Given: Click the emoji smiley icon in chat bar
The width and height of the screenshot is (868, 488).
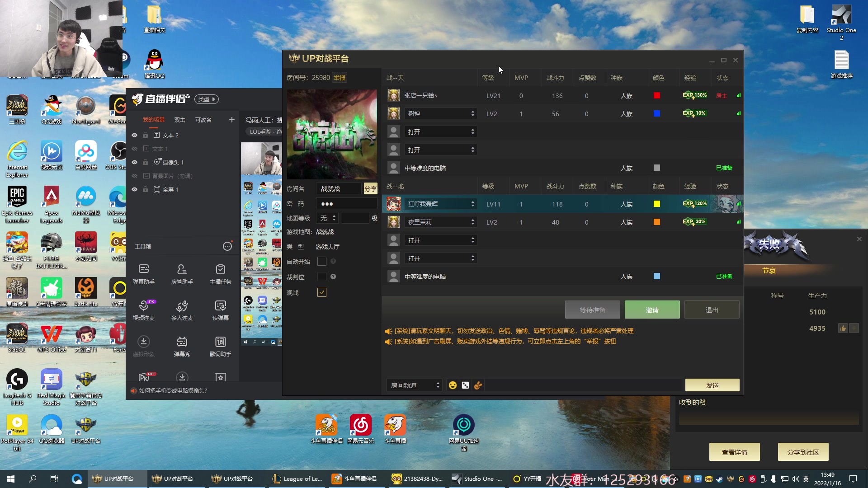Looking at the screenshot, I should (x=453, y=385).
